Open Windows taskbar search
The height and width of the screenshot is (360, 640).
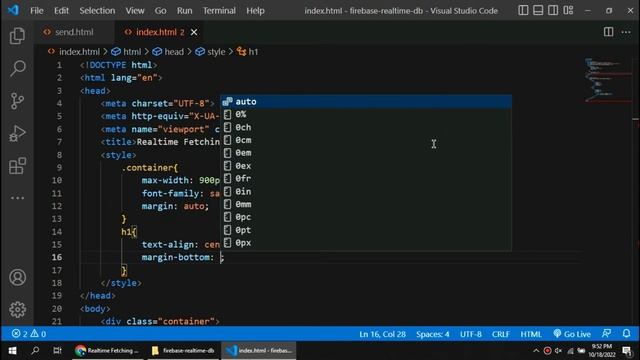coord(35,351)
